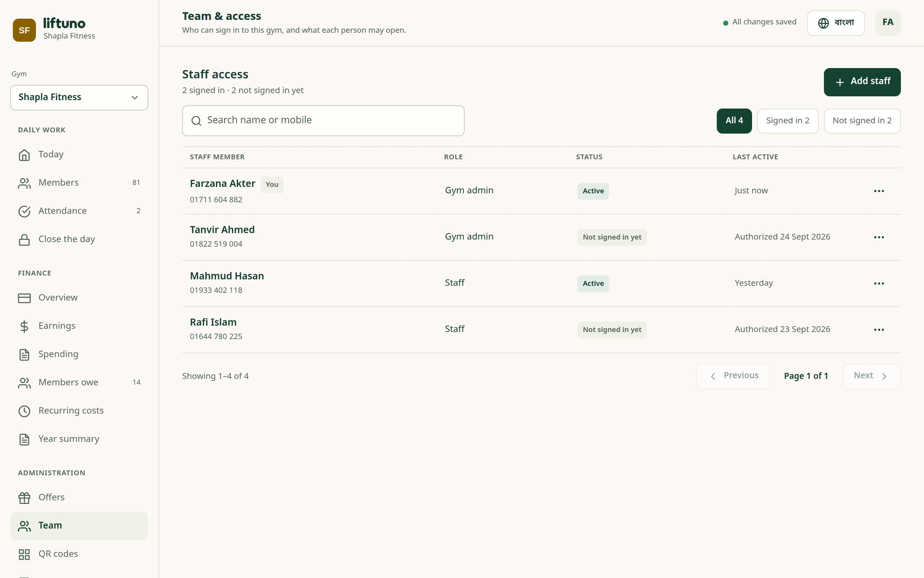
Task: Click the Year summary document icon
Action: pos(24,440)
